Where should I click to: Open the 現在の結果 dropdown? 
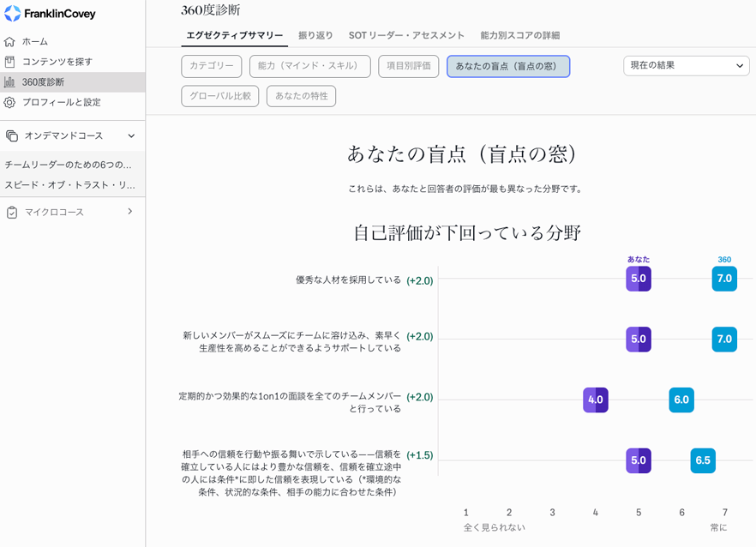tap(686, 66)
